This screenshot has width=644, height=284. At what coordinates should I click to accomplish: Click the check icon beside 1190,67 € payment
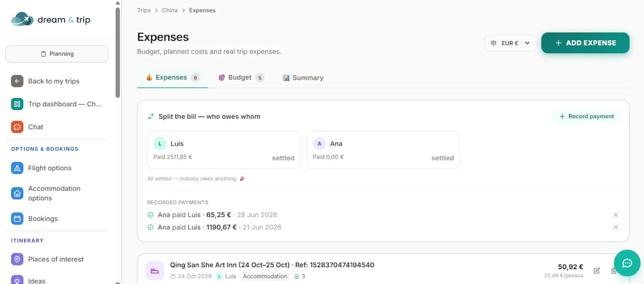(151, 227)
